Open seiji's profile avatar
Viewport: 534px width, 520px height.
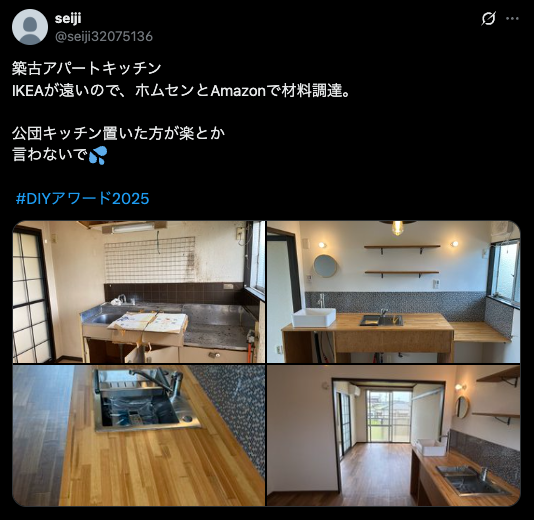[x=30, y=27]
